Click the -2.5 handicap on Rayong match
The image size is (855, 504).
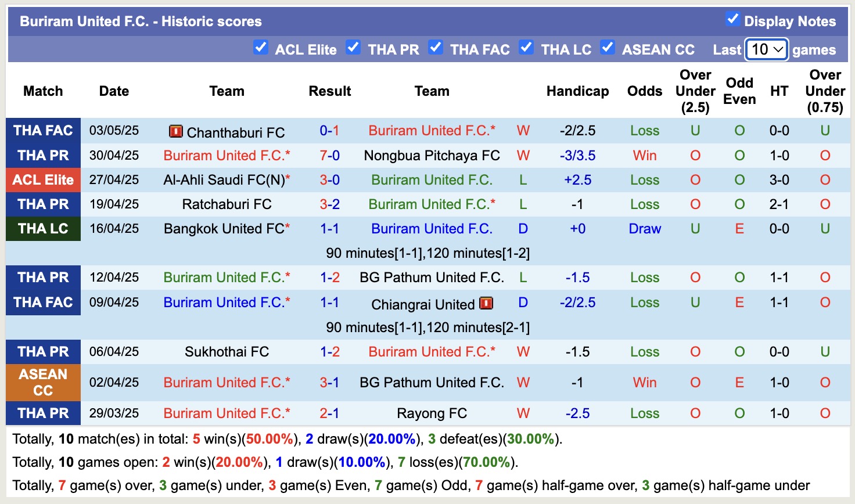[x=578, y=413]
